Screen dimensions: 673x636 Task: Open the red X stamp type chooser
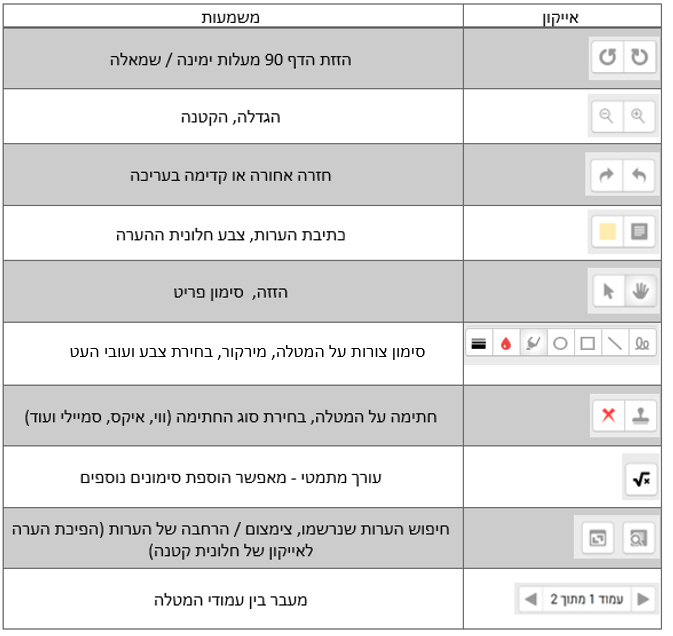[607, 415]
